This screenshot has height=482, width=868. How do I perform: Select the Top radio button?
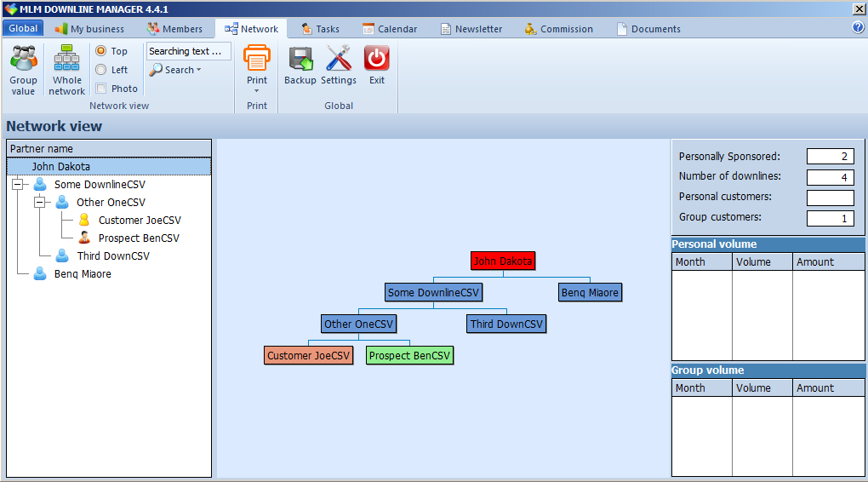[101, 51]
